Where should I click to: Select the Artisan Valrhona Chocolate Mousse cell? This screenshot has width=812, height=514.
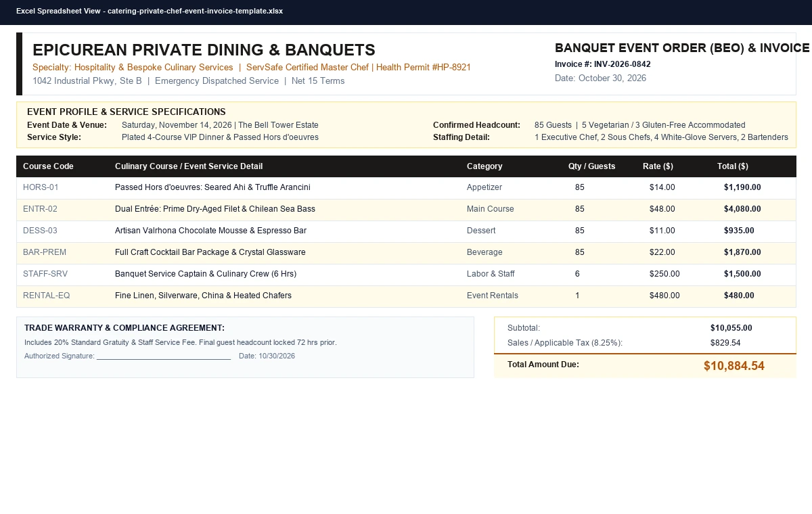210,231
